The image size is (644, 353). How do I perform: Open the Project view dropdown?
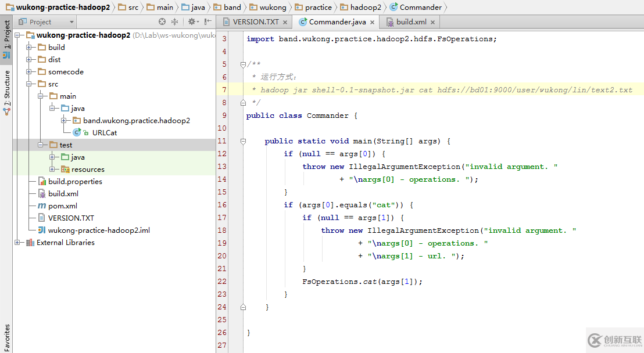click(46, 22)
